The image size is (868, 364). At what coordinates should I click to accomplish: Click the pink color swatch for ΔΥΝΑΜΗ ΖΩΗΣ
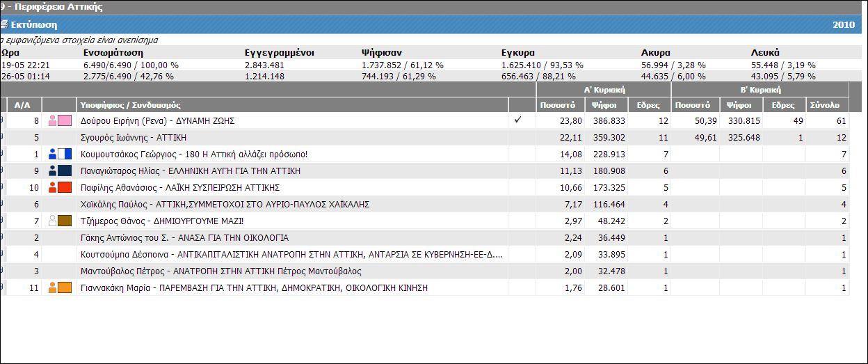(x=65, y=120)
